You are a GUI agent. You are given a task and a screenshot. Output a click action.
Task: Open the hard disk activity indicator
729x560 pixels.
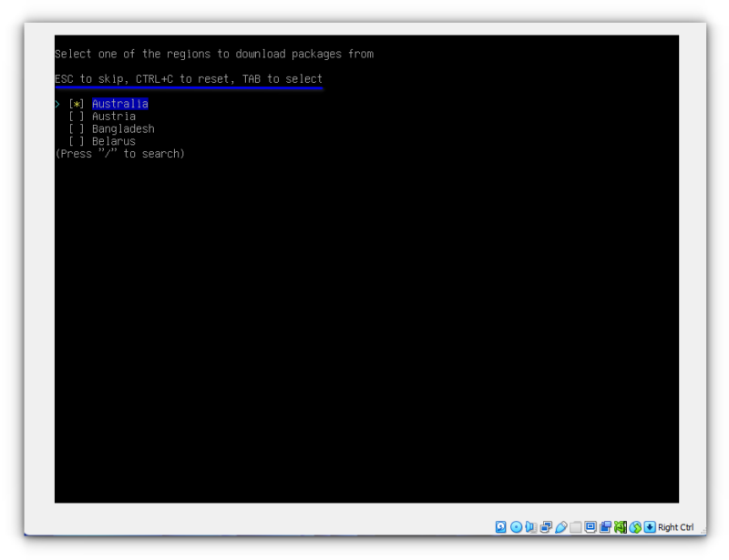[500, 526]
